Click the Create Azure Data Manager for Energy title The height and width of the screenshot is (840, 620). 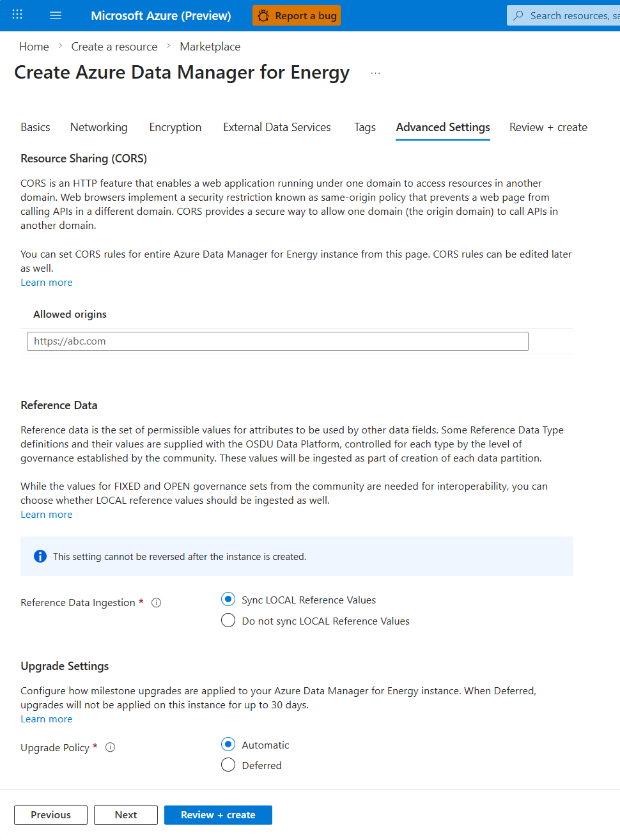(182, 73)
